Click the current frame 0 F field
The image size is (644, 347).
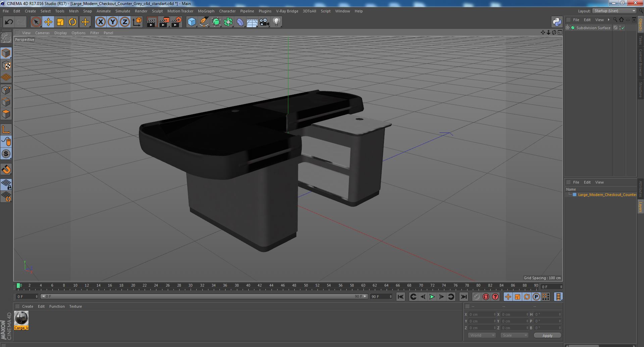point(27,297)
